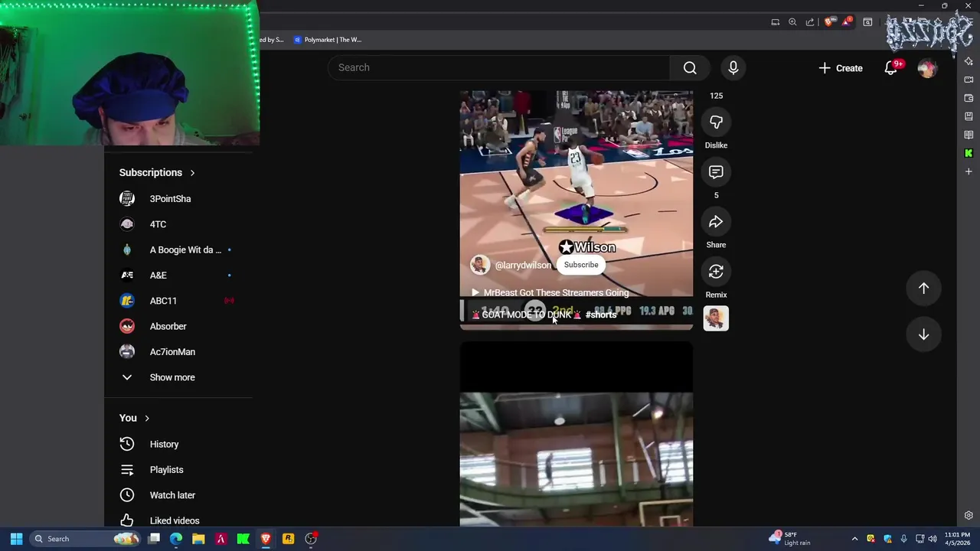Open Brave Talk camera icon in sidebar

tap(969, 80)
